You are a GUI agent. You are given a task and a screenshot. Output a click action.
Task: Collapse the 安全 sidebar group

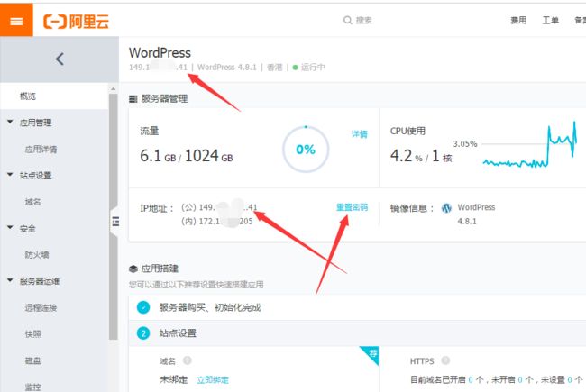click(10, 228)
